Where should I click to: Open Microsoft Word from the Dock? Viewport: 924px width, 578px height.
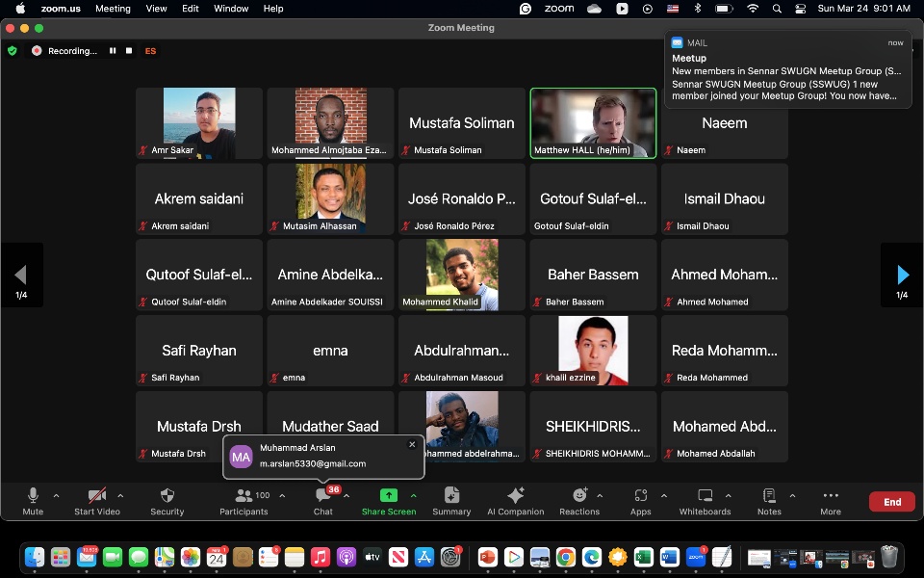tap(670, 556)
